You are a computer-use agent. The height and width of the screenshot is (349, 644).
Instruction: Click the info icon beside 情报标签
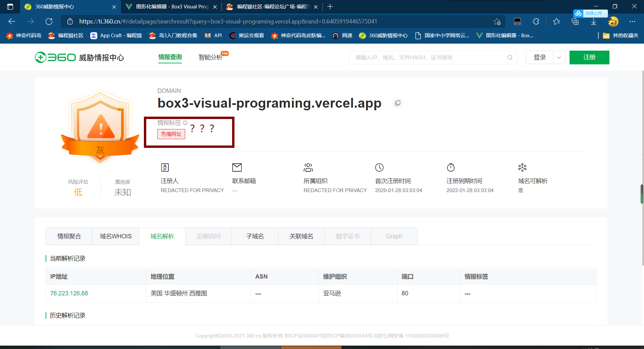coord(185,123)
